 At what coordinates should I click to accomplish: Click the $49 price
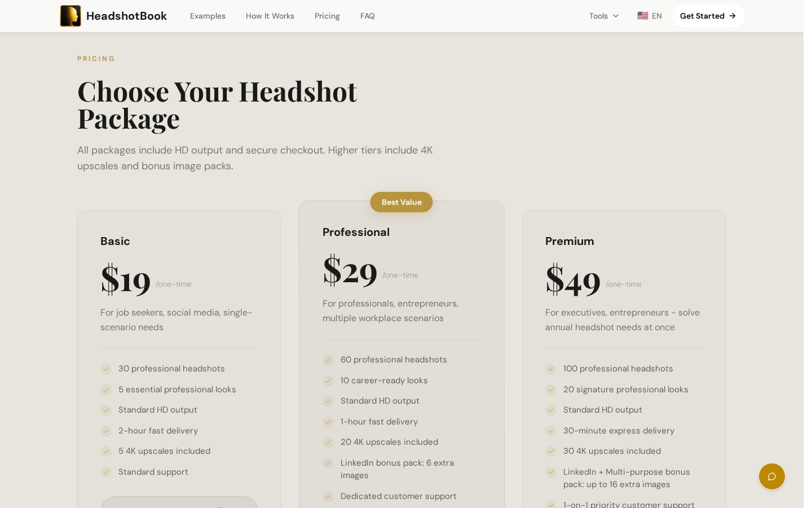tap(573, 279)
